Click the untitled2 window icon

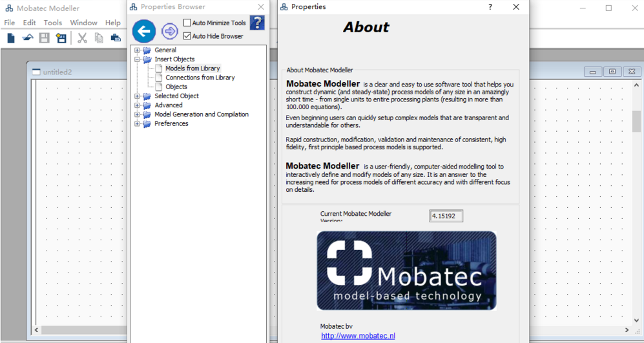(36, 72)
